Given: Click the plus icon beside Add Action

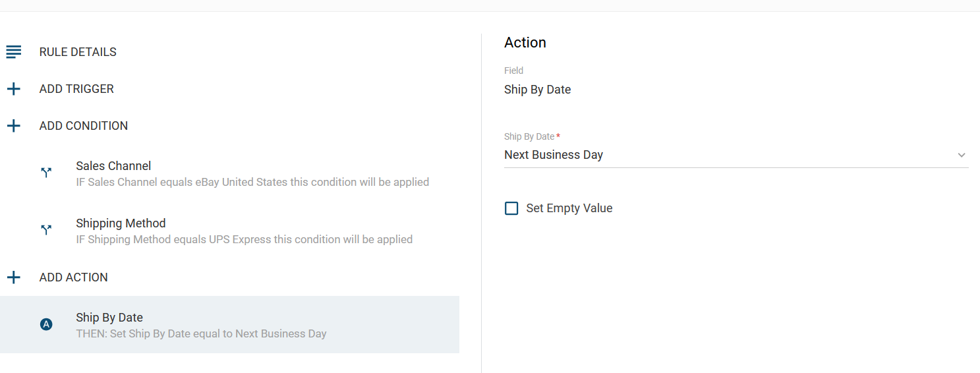Looking at the screenshot, I should 14,277.
